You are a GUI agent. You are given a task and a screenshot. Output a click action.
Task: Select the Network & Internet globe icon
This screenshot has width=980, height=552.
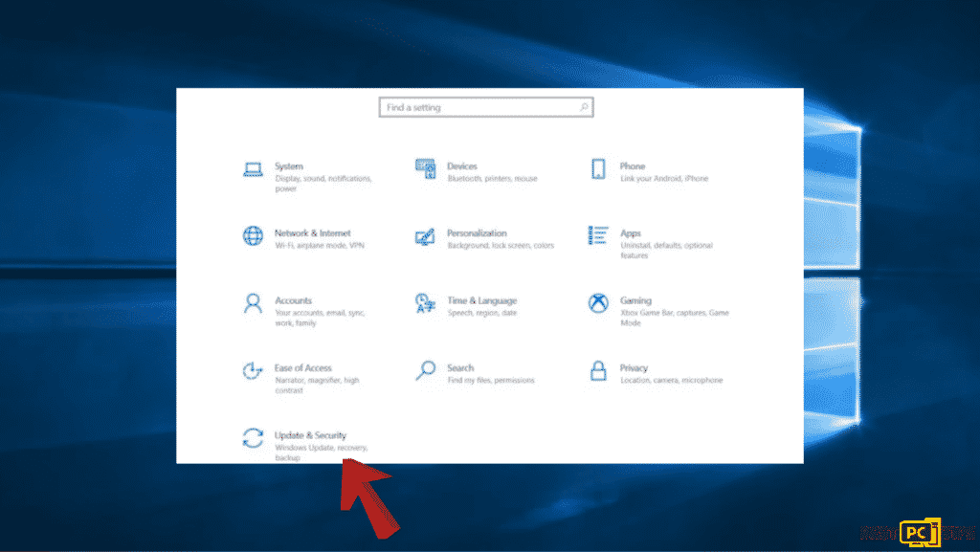[253, 235]
